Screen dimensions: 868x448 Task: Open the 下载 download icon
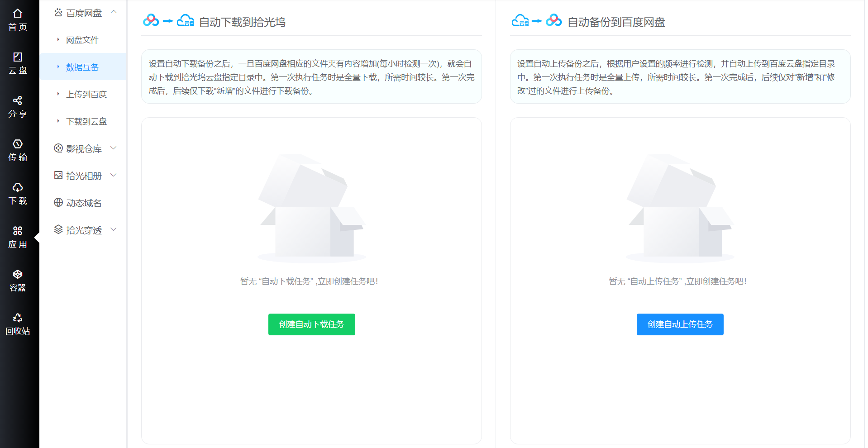(x=18, y=187)
